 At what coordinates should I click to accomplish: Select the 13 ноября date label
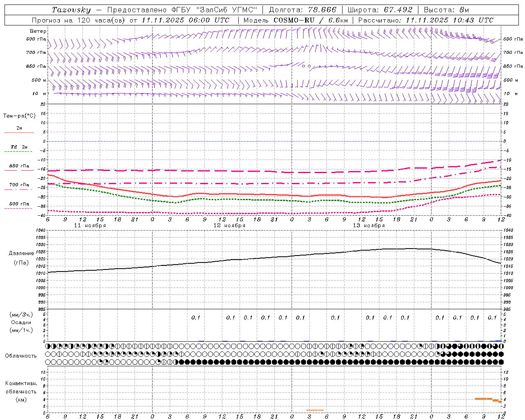tap(369, 226)
